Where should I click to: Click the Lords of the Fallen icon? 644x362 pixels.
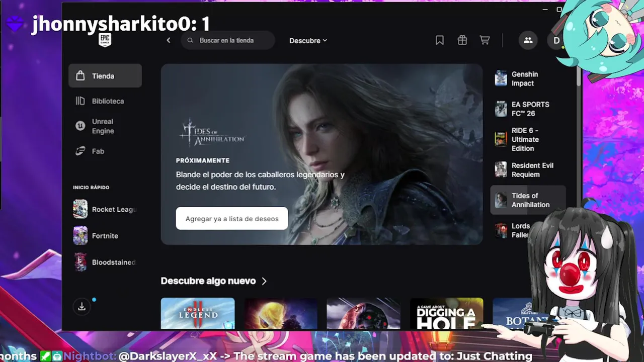pyautogui.click(x=501, y=230)
